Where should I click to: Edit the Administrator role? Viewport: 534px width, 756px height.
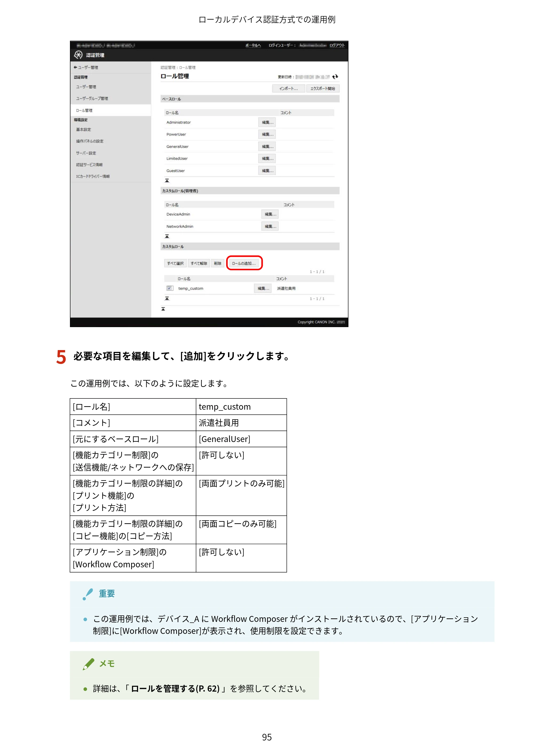[267, 122]
